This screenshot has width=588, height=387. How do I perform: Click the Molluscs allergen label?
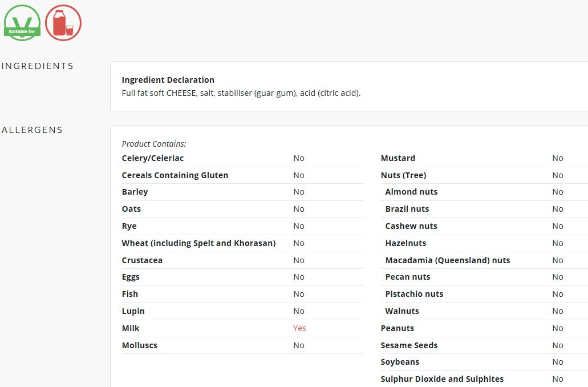[x=140, y=345]
